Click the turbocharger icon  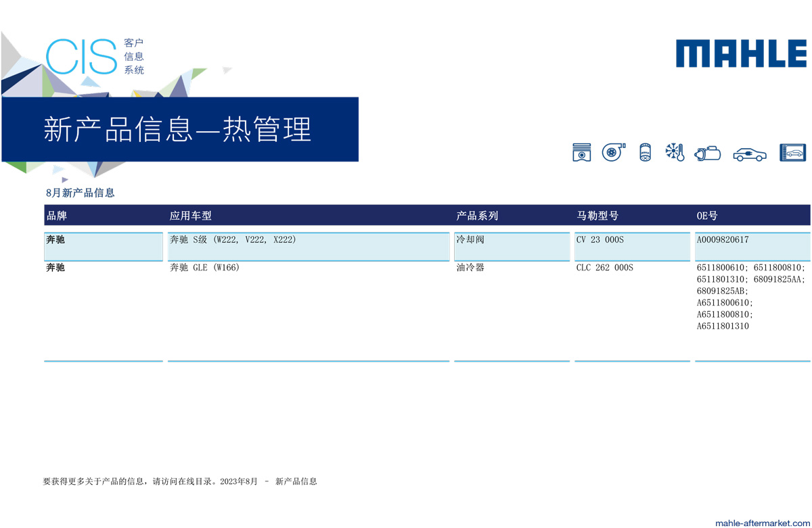click(x=614, y=152)
